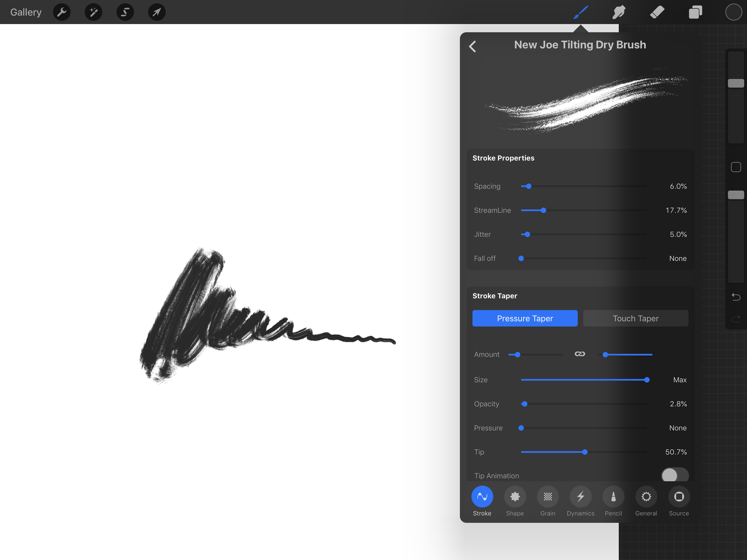The image size is (747, 560).
Task: Open the Pencil settings tab
Action: (613, 501)
